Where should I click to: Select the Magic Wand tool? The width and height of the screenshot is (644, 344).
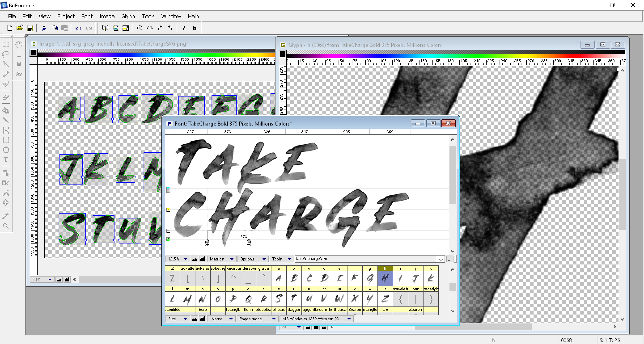click(6, 64)
